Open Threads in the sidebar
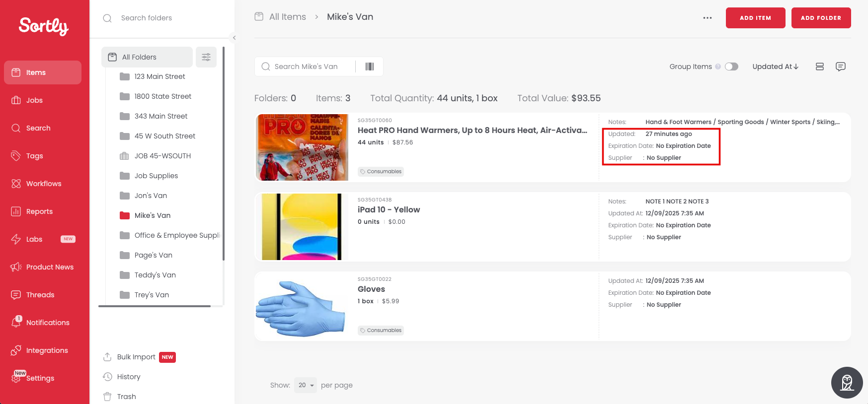The height and width of the screenshot is (404, 868). pyautogui.click(x=43, y=295)
